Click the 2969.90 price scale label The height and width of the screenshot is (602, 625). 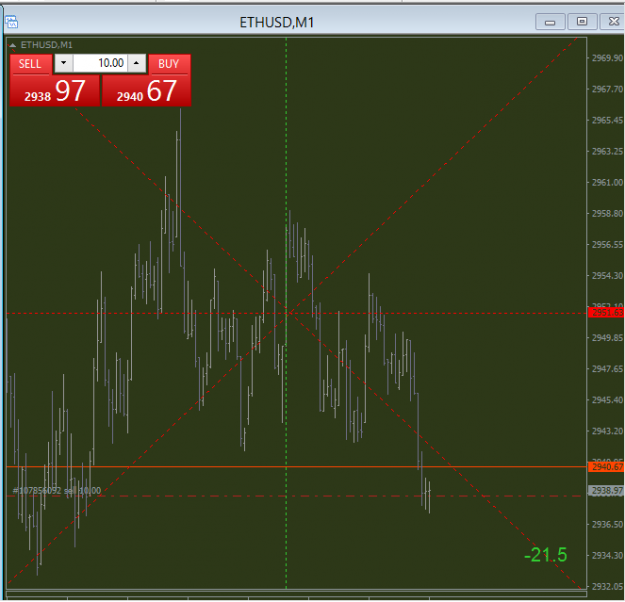pyautogui.click(x=607, y=58)
